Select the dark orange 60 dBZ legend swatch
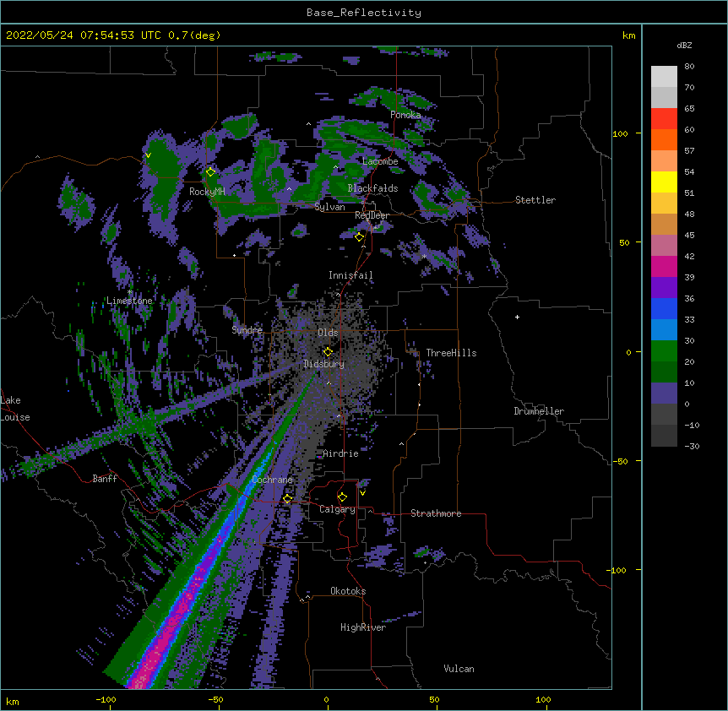The height and width of the screenshot is (711, 728). (664, 139)
